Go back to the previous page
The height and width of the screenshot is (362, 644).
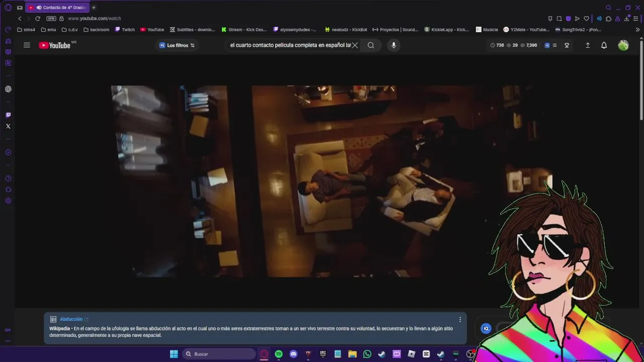pos(20,19)
